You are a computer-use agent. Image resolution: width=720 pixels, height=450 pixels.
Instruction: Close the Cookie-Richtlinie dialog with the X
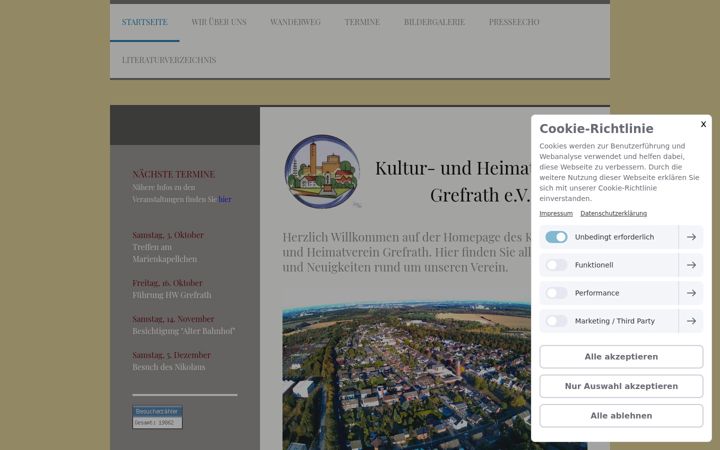tap(703, 124)
